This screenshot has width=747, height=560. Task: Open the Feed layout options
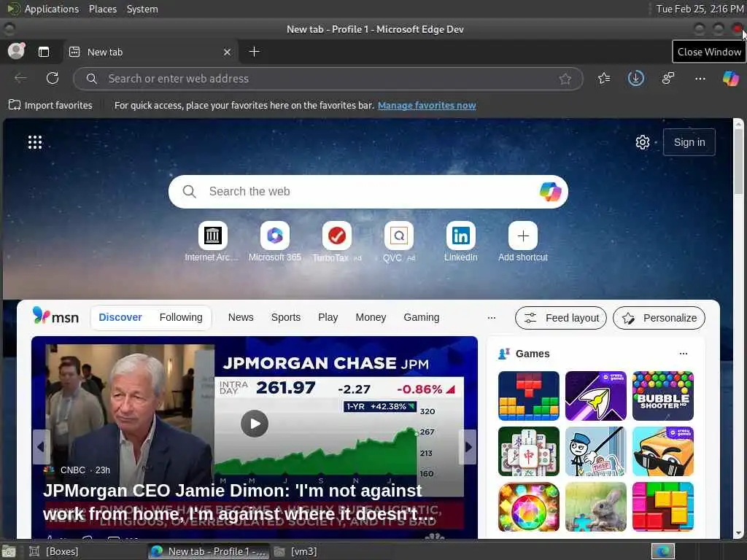pos(561,318)
